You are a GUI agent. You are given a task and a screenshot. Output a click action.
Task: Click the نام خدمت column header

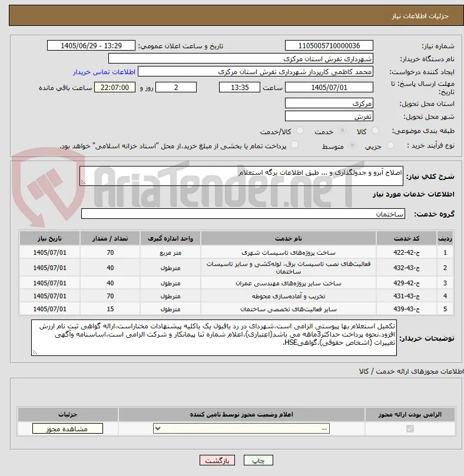(x=289, y=238)
